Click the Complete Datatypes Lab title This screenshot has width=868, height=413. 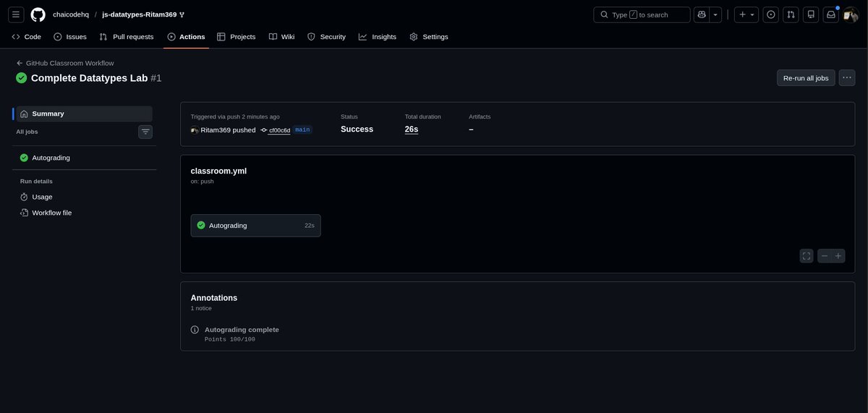(x=89, y=78)
